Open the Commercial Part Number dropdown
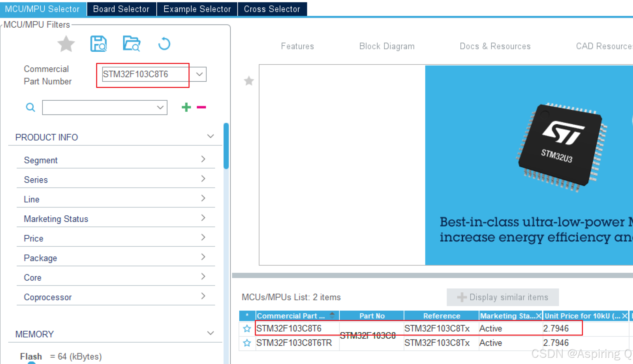 coord(199,74)
